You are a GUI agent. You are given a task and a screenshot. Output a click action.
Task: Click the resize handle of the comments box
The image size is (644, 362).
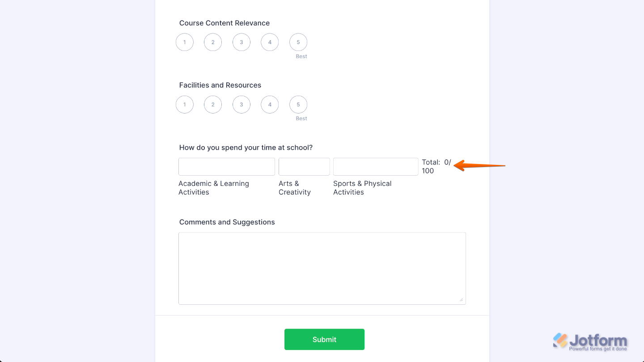click(x=462, y=300)
